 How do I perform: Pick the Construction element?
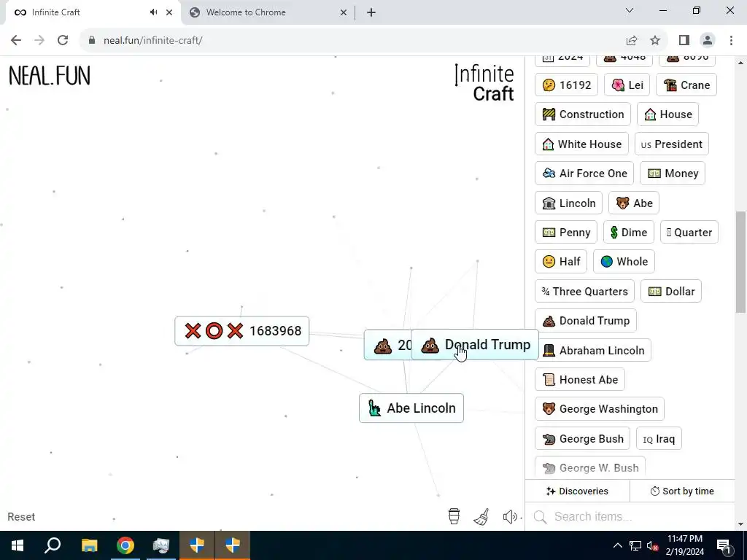583,114
